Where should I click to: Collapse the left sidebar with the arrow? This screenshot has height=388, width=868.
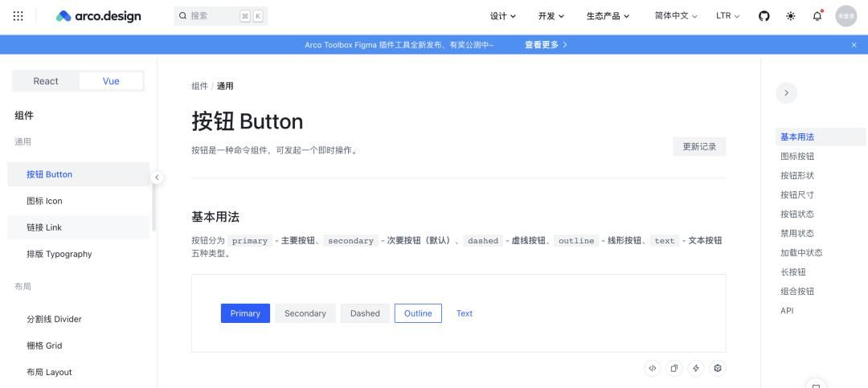(x=157, y=177)
